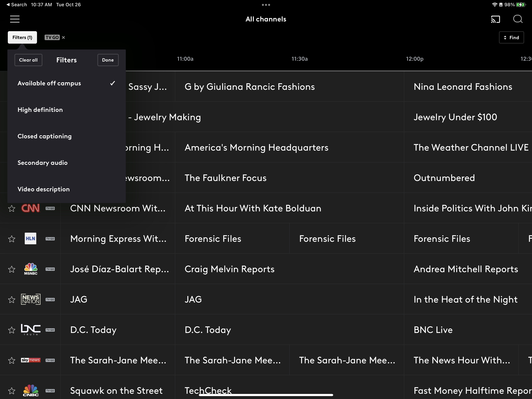Screen dimensions: 532x399
Task: Open search with magnifier icon
Action: (x=518, y=19)
